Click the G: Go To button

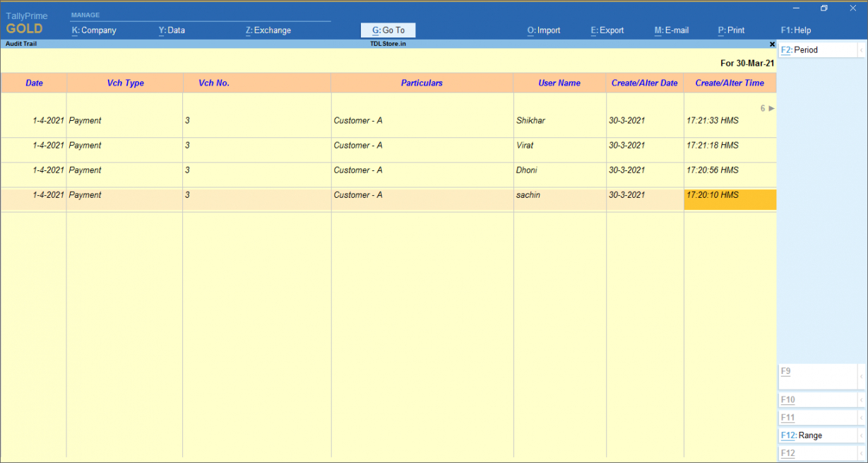[x=388, y=30]
